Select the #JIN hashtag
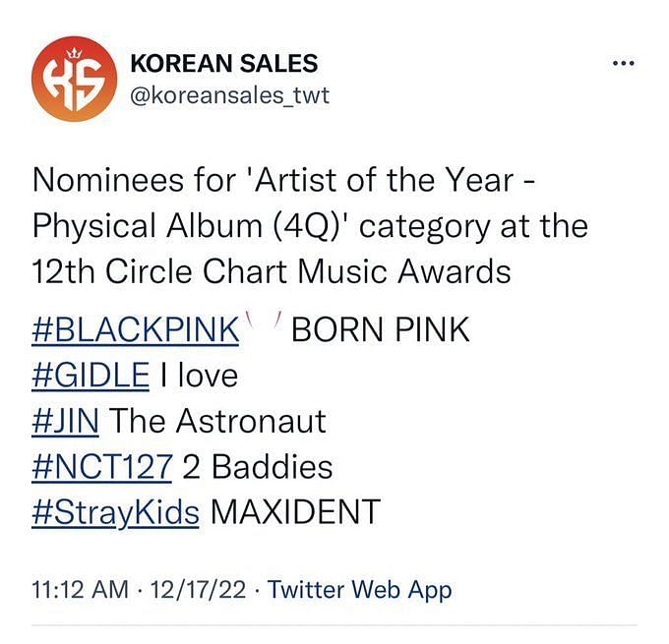The width and height of the screenshot is (669, 644). [65, 421]
